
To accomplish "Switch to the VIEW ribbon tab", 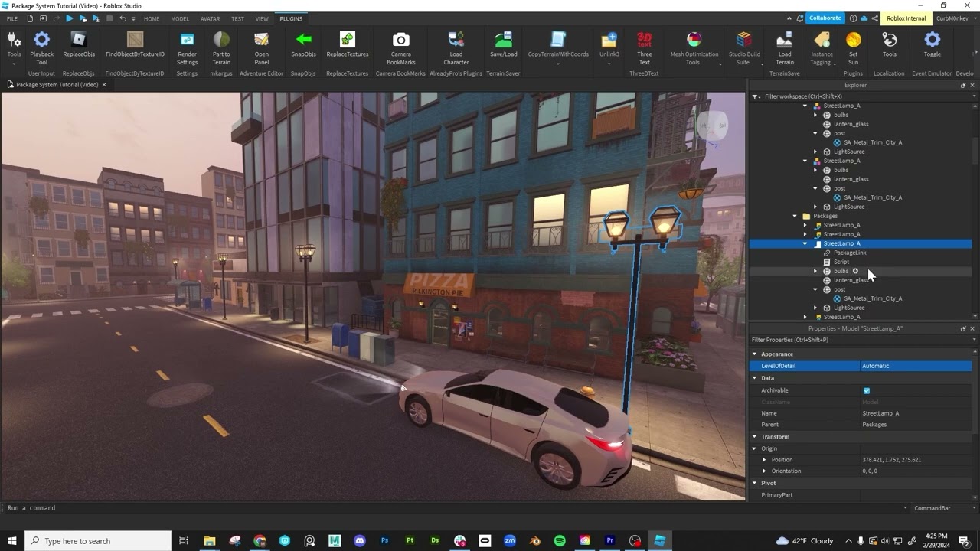I will pos(262,18).
